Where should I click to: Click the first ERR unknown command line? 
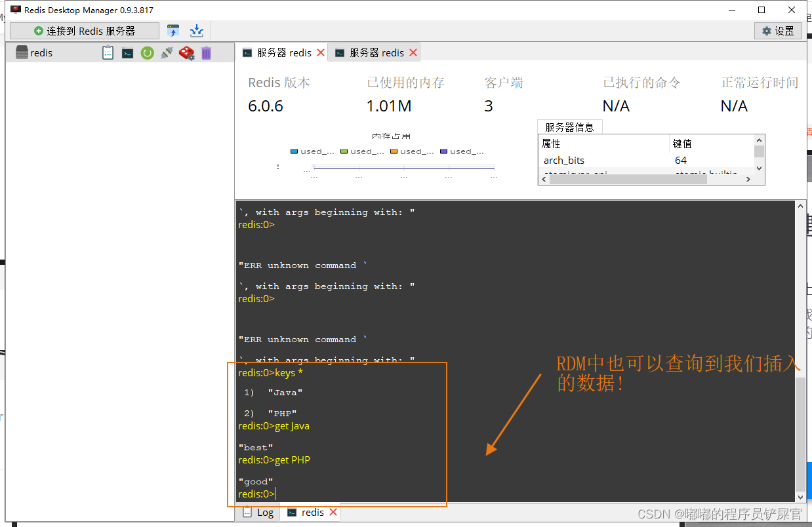click(x=303, y=265)
